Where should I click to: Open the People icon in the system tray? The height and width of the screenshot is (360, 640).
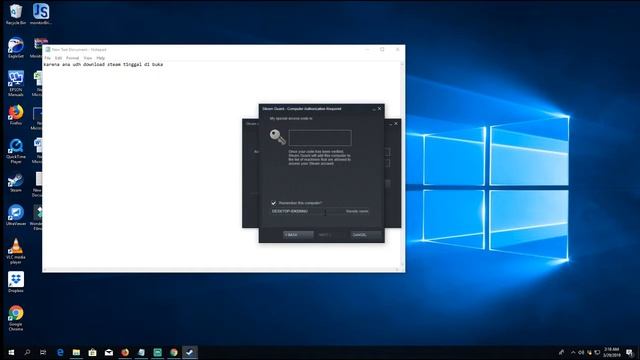(562, 352)
